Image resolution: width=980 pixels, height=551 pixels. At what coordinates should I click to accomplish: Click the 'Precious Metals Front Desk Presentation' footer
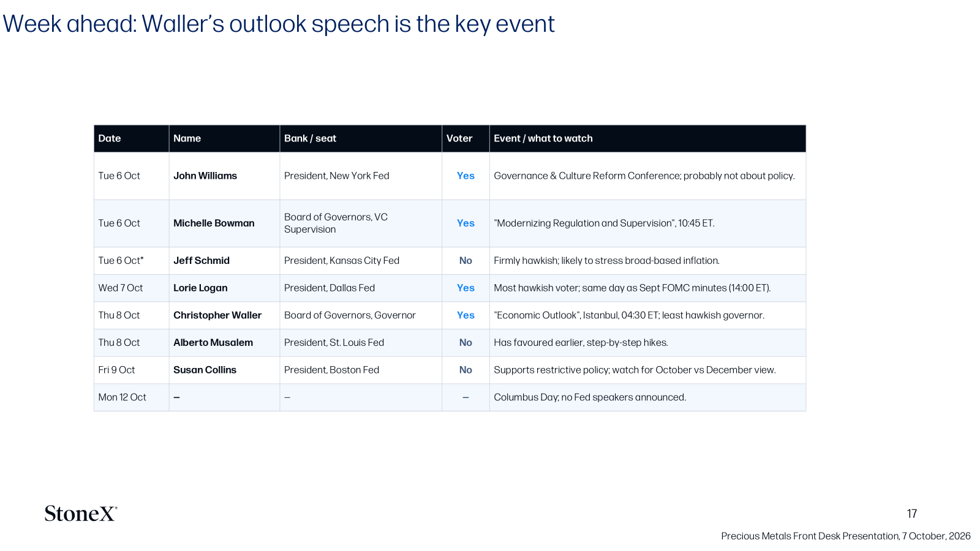846,536
